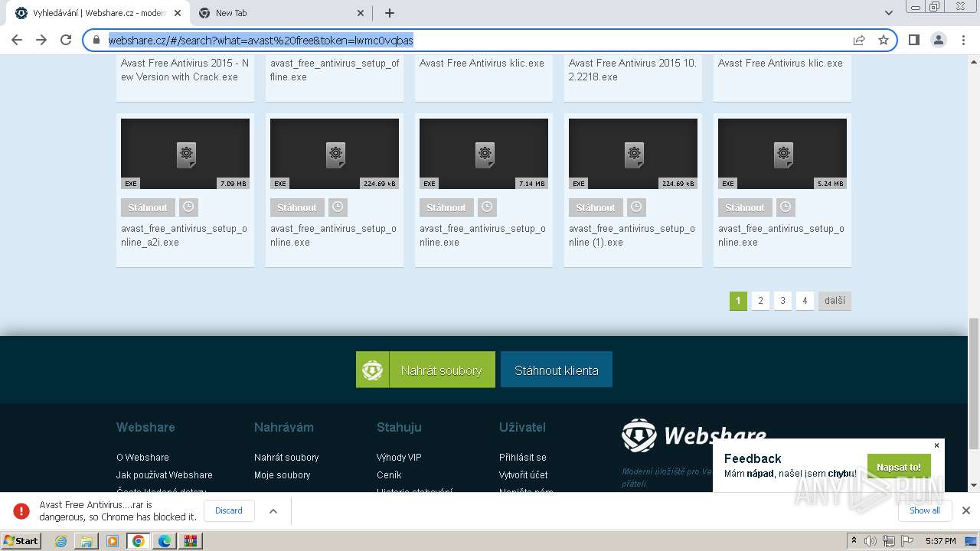Click Napsat to! feedback button

coord(899,467)
